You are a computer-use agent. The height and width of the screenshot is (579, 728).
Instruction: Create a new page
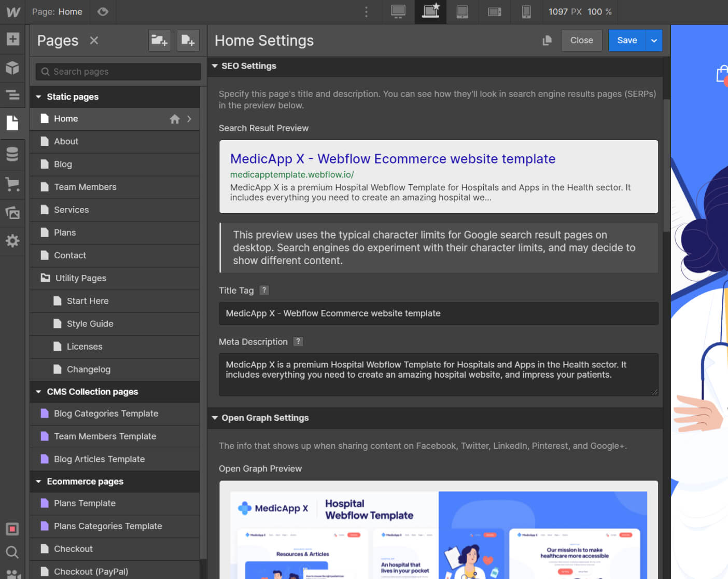[x=188, y=40]
